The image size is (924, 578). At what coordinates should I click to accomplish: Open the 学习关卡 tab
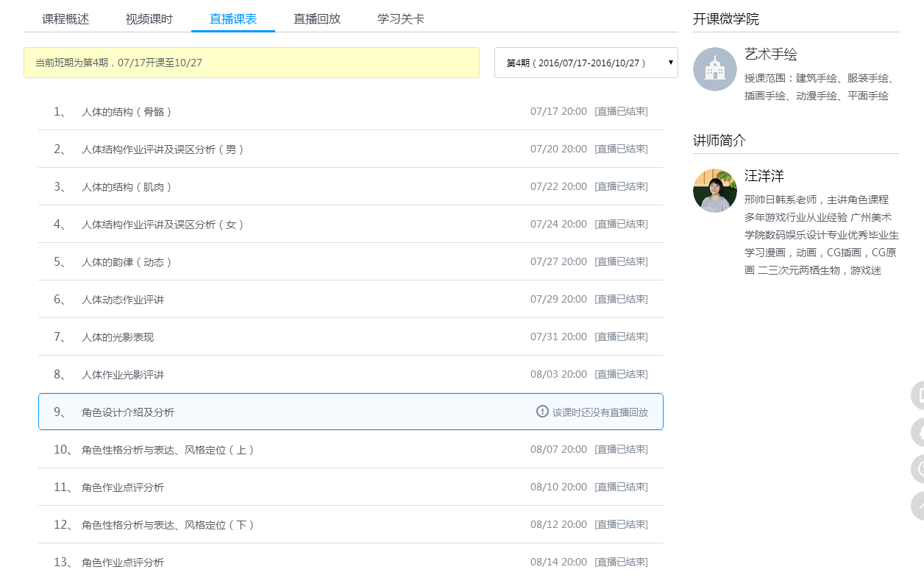(401, 19)
